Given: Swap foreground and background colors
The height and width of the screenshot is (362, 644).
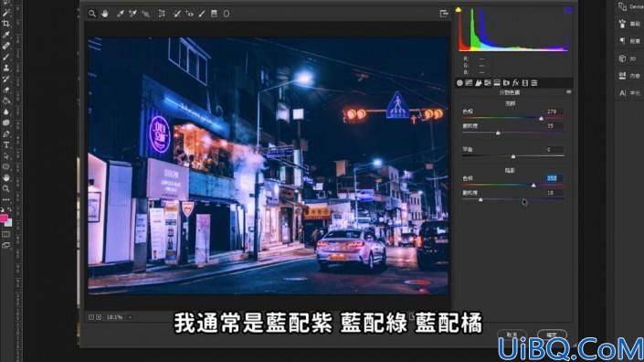Looking at the screenshot, I should pyautogui.click(x=9, y=209).
